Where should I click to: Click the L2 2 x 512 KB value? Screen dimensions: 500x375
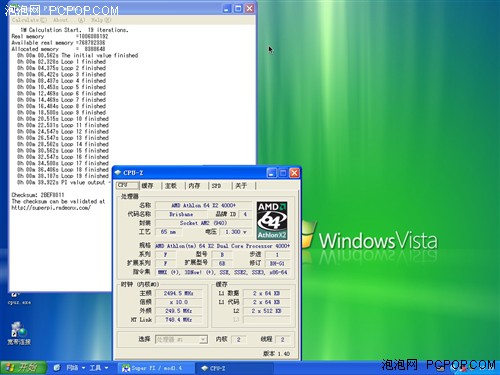pyautogui.click(x=266, y=311)
